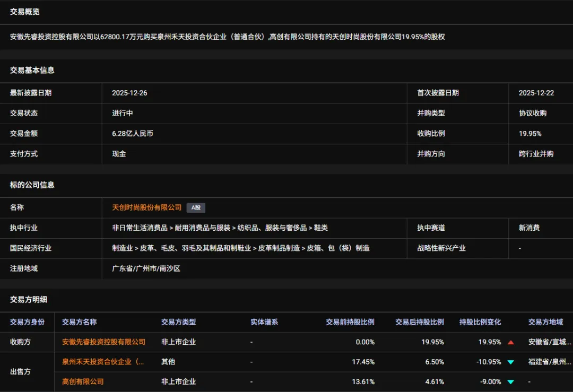The image size is (573, 392).
Task: Click the 17.45% pre-transaction holding cell
Action: click(363, 362)
